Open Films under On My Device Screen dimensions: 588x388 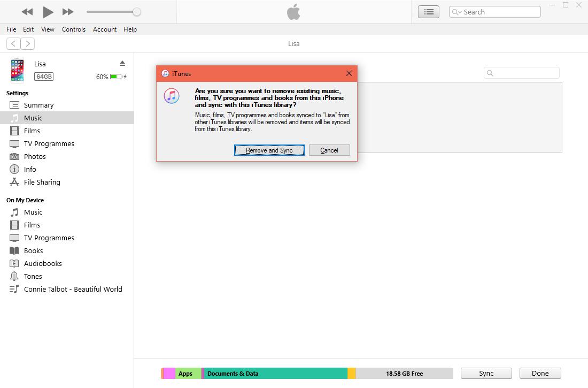pos(67,225)
